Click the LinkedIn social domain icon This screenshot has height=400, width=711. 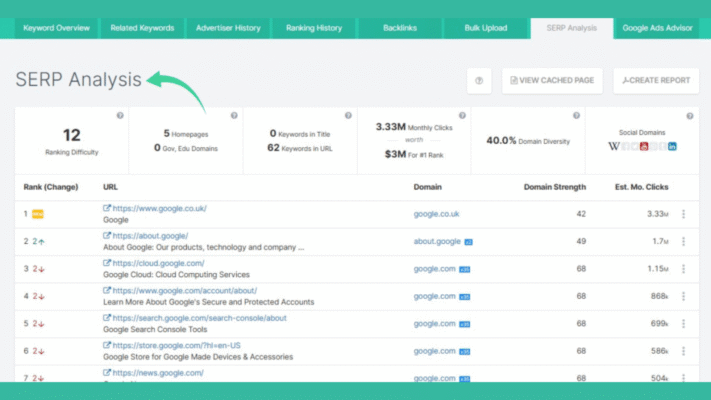tap(672, 147)
